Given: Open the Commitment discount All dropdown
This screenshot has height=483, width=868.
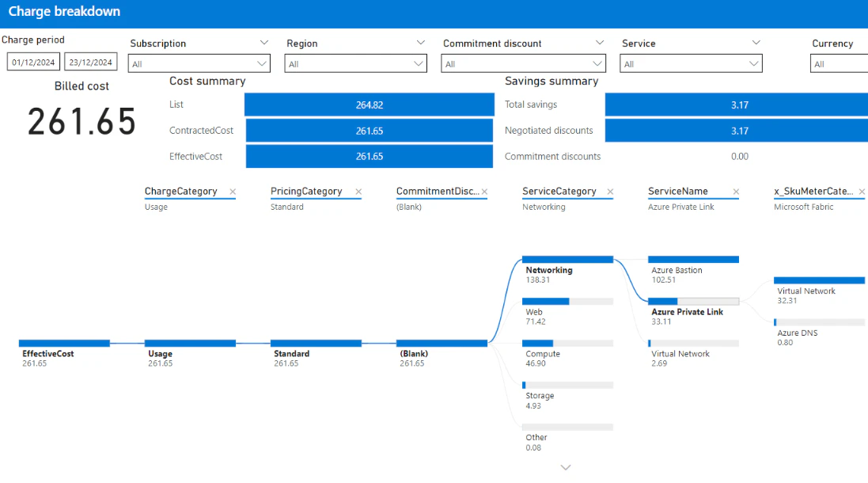Looking at the screenshot, I should (524, 63).
